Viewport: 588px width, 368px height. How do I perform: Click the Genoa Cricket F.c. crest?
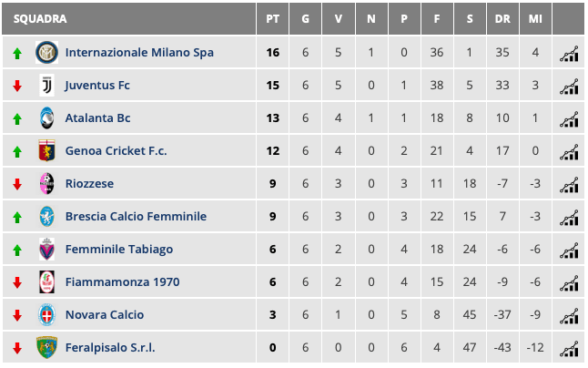click(46, 151)
